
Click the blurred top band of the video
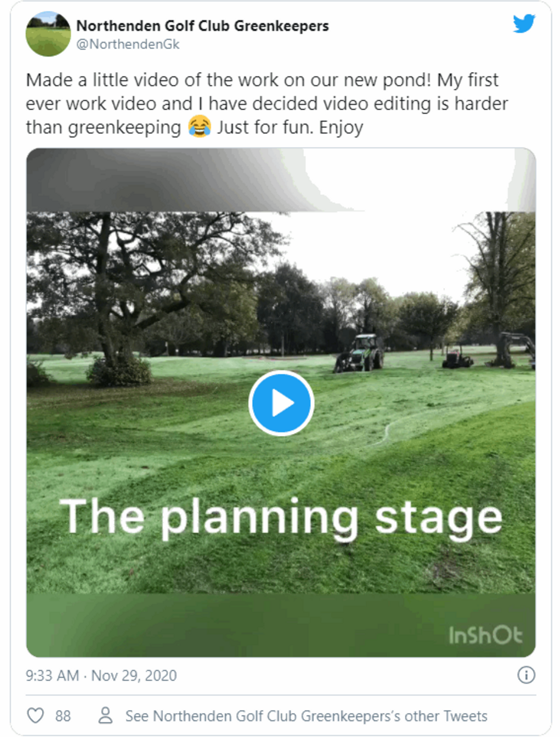click(281, 180)
